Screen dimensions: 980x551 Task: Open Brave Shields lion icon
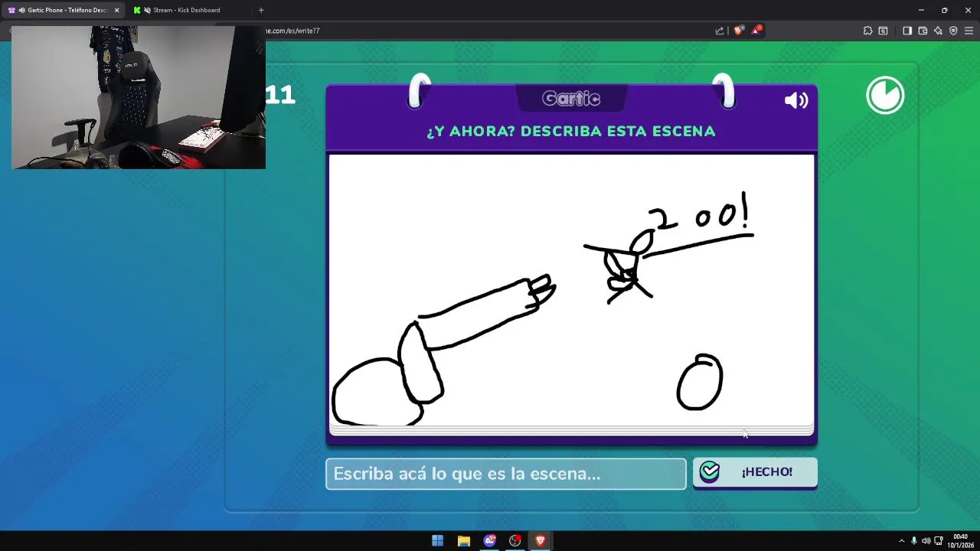click(738, 31)
